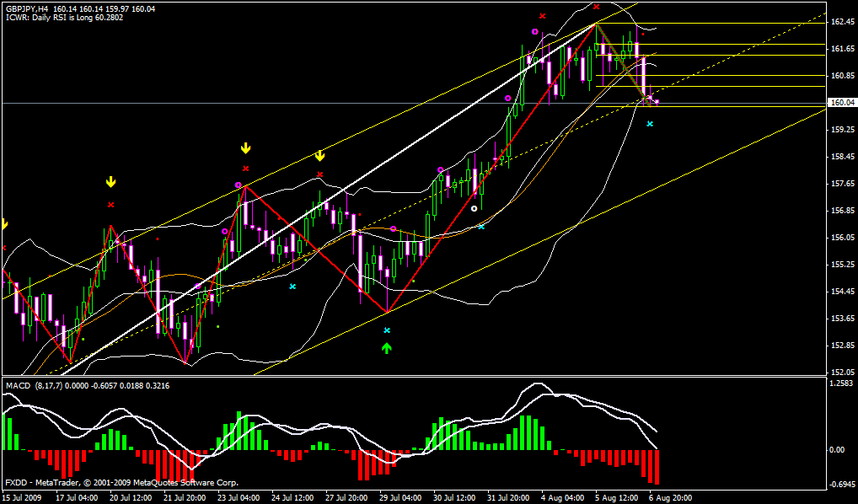Click the 24 Jul 12:00 time label
This screenshot has width=858, height=504.
(292, 498)
